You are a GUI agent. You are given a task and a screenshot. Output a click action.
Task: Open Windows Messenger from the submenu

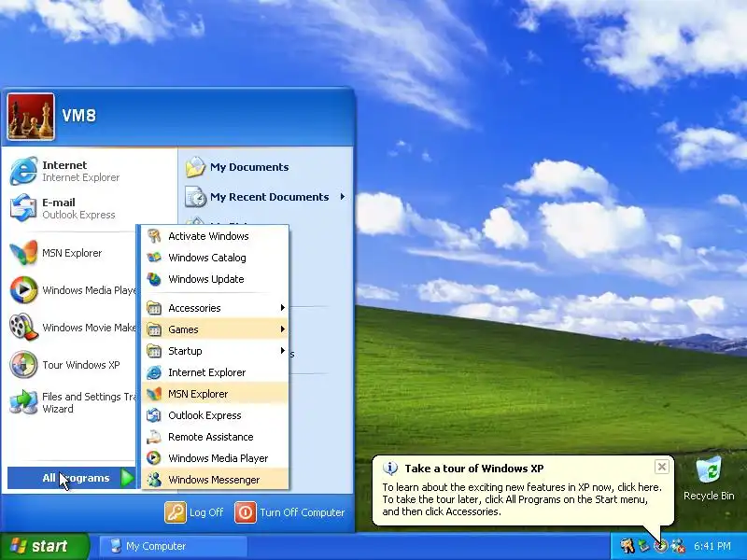216,480
